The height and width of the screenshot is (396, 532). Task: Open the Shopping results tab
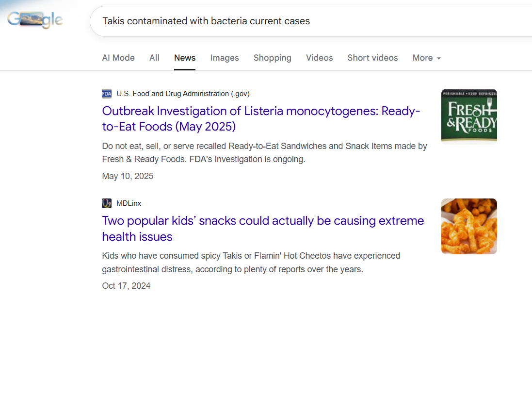pos(272,58)
